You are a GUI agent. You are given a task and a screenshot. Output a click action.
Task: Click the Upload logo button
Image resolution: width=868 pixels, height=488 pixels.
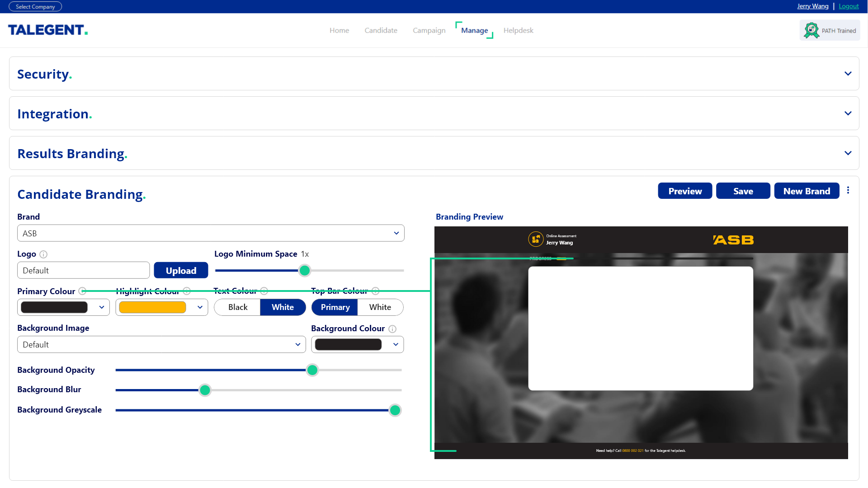181,270
